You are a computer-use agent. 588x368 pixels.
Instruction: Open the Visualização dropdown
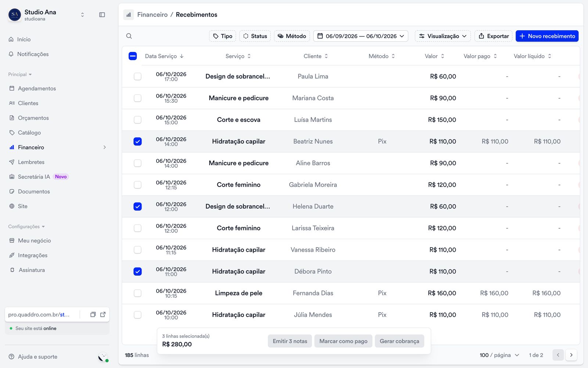pyautogui.click(x=443, y=36)
